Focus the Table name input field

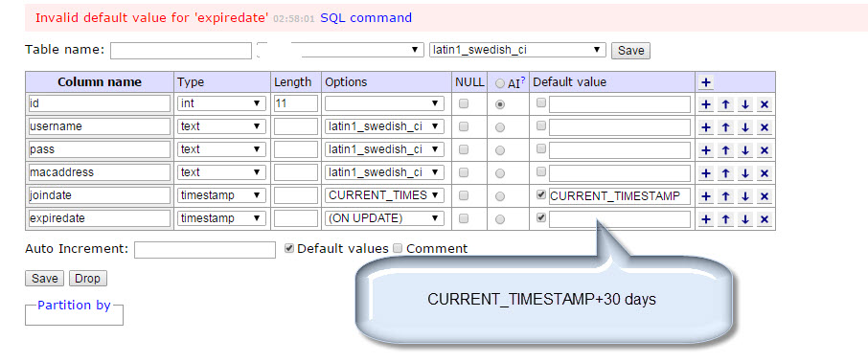(x=181, y=51)
